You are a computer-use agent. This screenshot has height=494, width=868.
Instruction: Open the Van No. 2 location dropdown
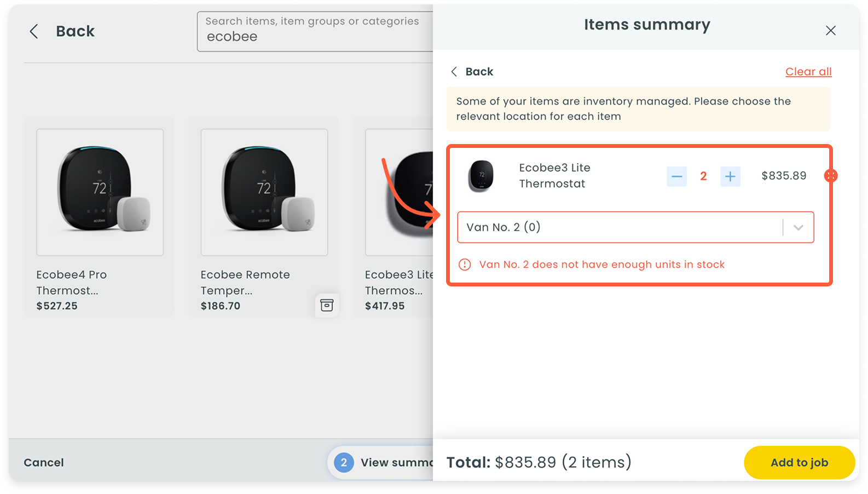(x=618, y=227)
